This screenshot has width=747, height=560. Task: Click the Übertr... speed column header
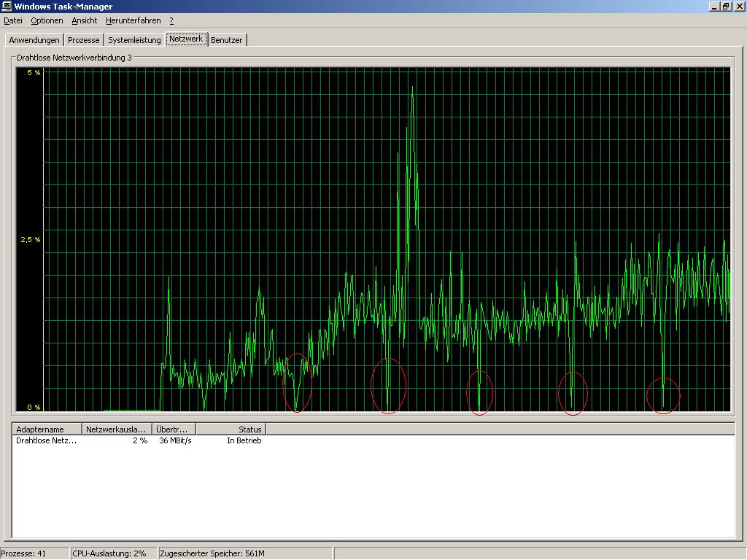click(x=174, y=429)
